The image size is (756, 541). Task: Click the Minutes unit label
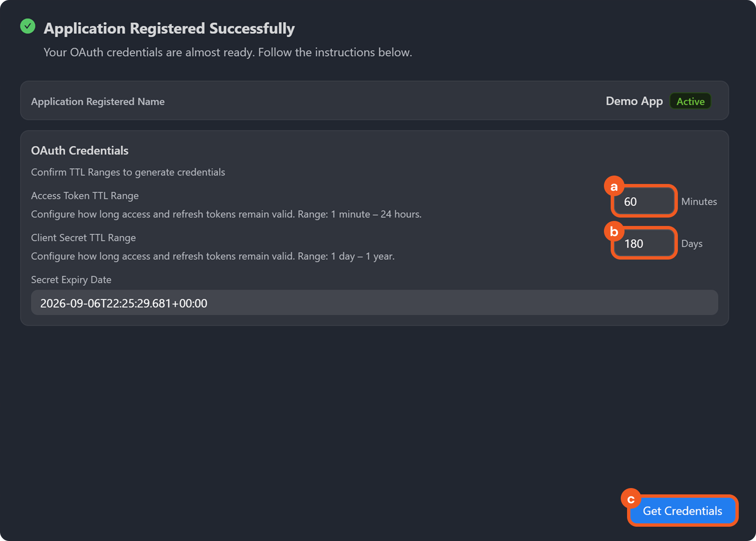pyautogui.click(x=699, y=202)
